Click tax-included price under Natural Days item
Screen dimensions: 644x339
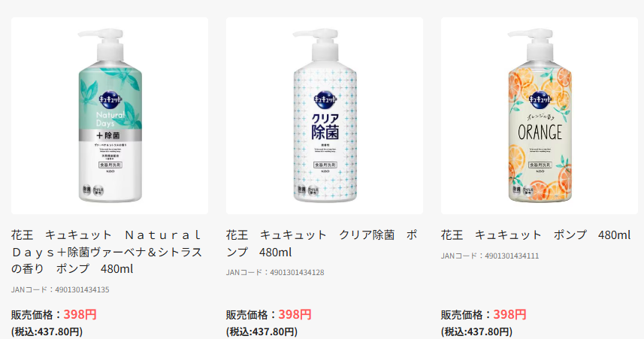[x=47, y=331]
